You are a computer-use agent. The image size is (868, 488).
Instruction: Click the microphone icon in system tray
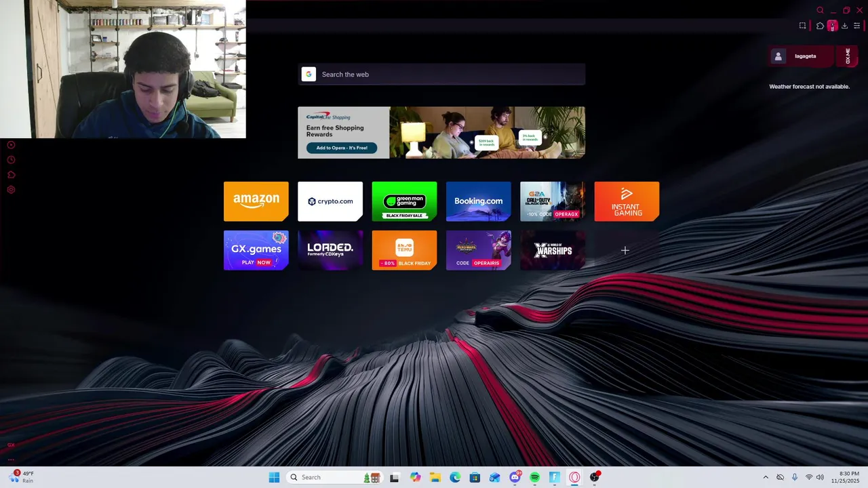point(795,477)
